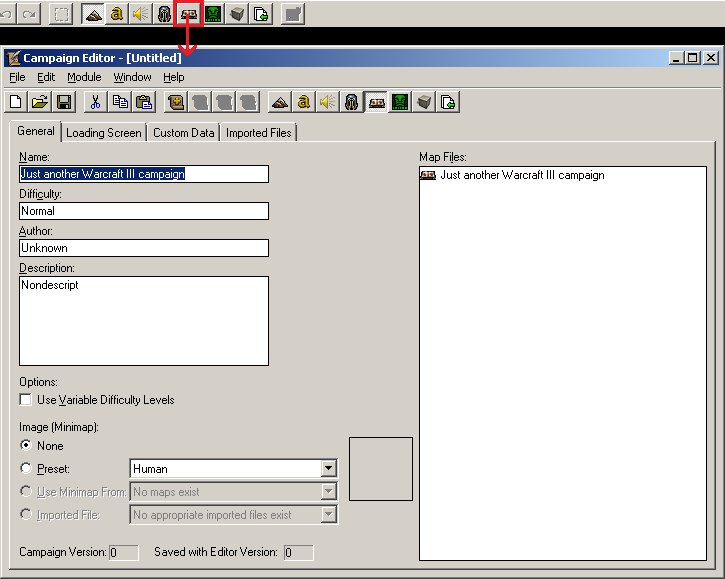Screen dimensions: 725x579
Task: Open Terrain Editor from Campaign Editor toolbar
Action: pos(280,102)
